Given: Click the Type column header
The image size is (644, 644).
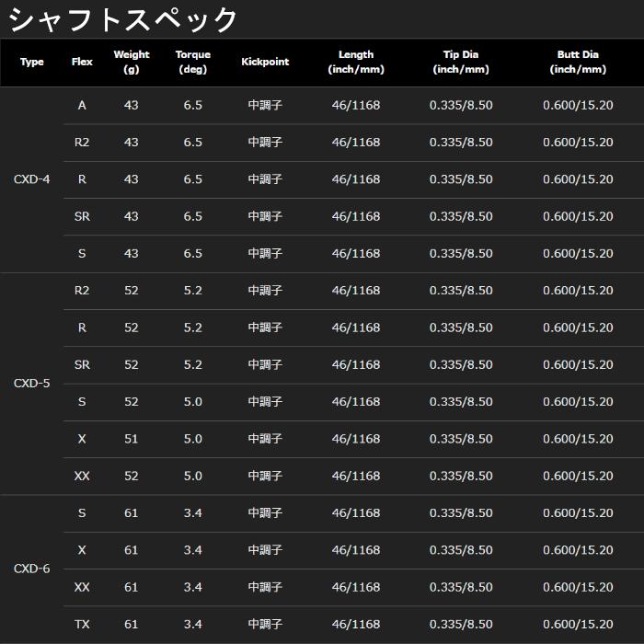Looking at the screenshot, I should 31,62.
